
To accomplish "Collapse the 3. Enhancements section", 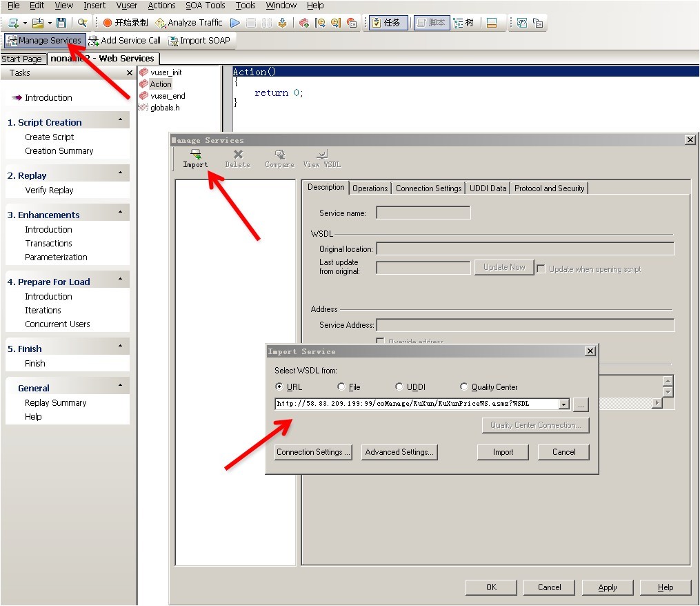I will click(x=120, y=212).
